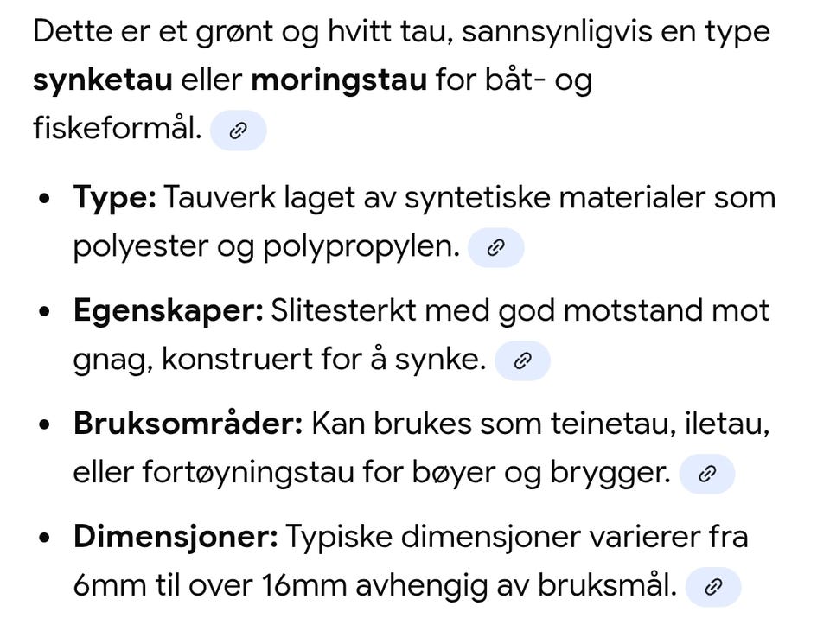The width and height of the screenshot is (830, 644).
Task: Click the text "polyester og polypropylen."
Action: pos(265,247)
